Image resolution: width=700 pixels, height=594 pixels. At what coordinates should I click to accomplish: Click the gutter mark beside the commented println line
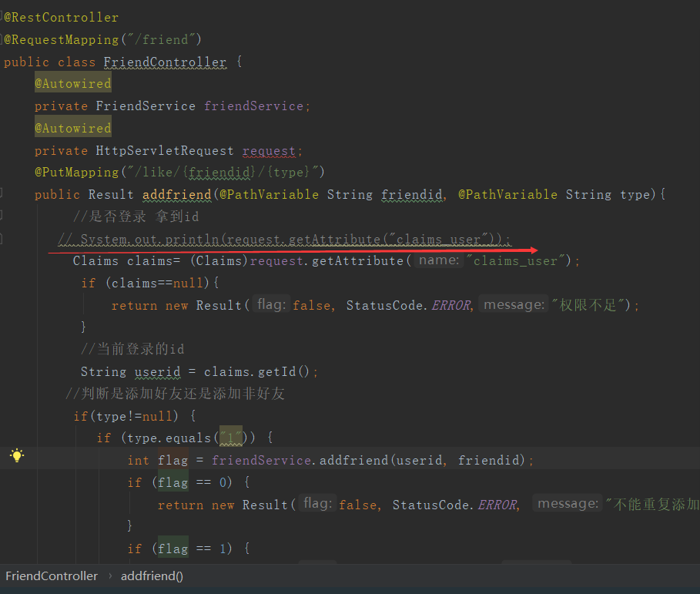3,239
